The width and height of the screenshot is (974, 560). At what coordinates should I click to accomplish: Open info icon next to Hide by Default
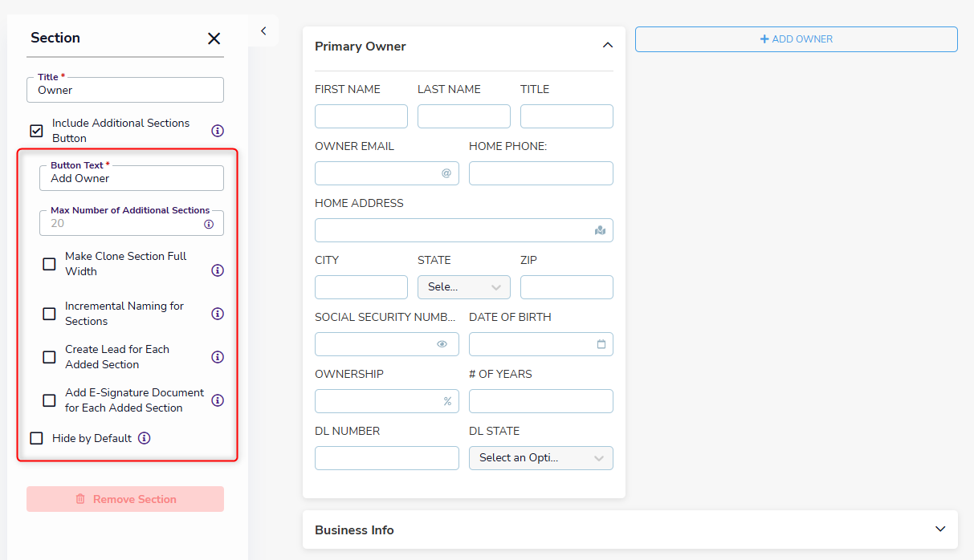[144, 438]
